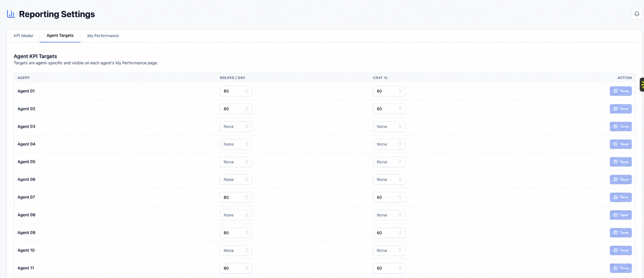Save targets for Agent 11

[620, 268]
